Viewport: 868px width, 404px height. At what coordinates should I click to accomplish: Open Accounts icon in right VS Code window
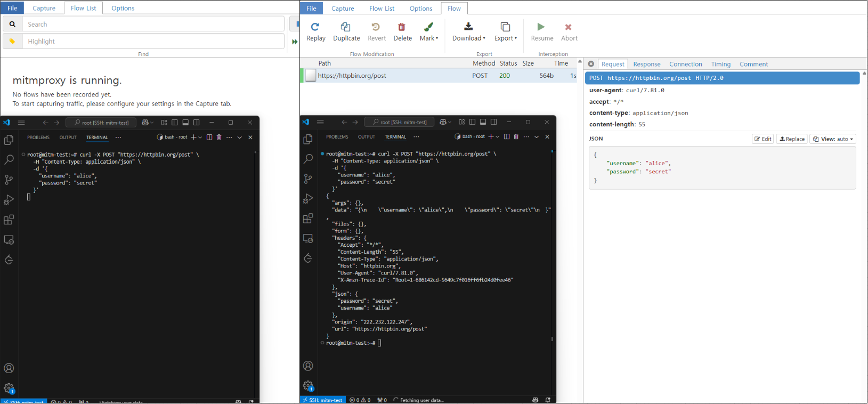pos(308,366)
